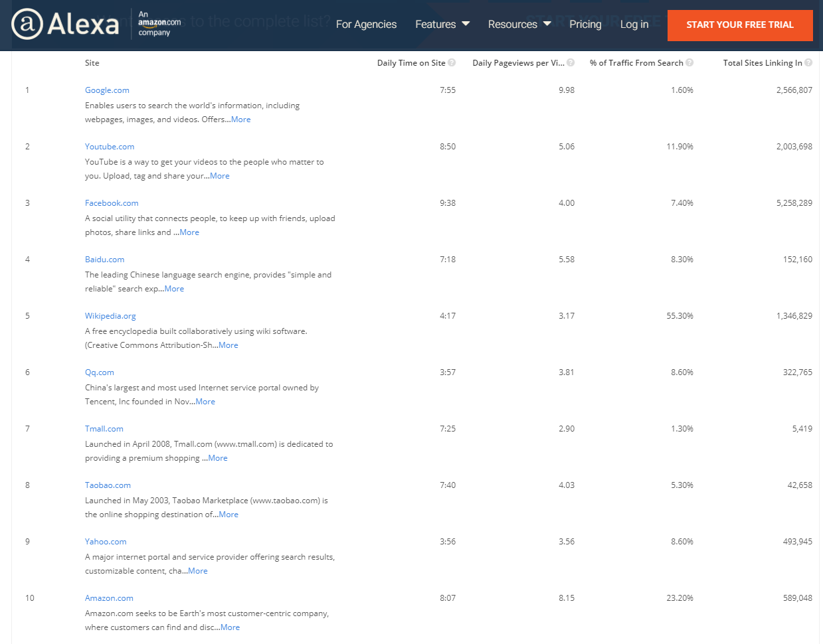Click Baidu.com's 5.58 pageviews value
Screen dimensions: 823x644
click(x=567, y=260)
